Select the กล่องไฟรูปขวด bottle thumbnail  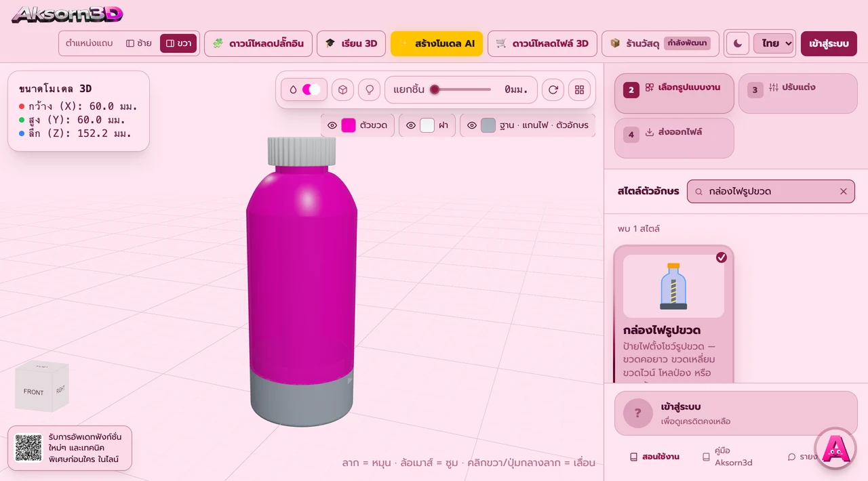click(x=673, y=286)
